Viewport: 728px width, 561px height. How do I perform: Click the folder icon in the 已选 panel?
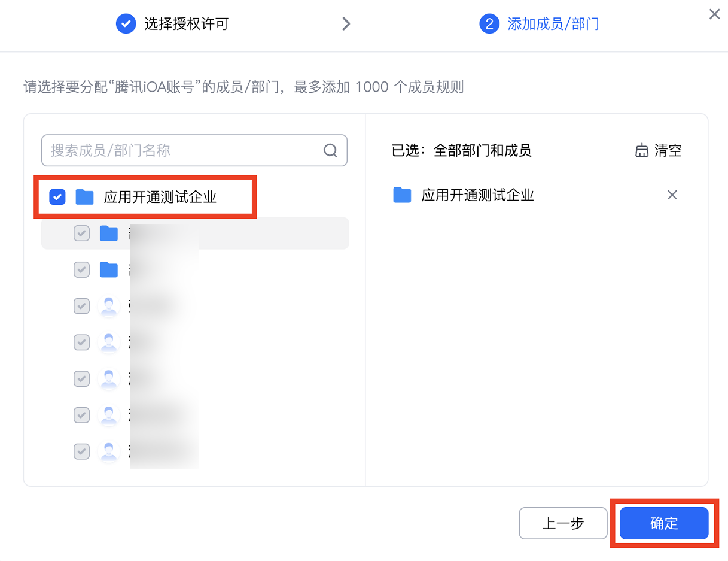(402, 195)
